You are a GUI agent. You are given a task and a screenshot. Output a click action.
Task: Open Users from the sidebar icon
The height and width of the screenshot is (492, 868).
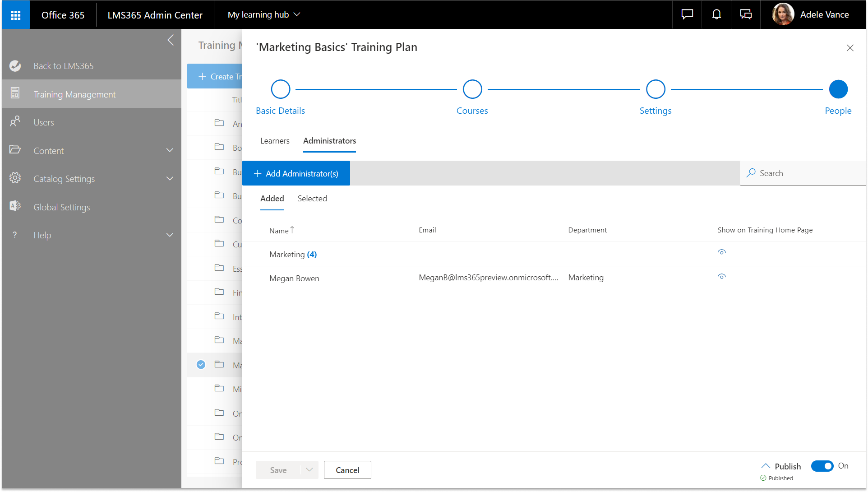point(15,122)
